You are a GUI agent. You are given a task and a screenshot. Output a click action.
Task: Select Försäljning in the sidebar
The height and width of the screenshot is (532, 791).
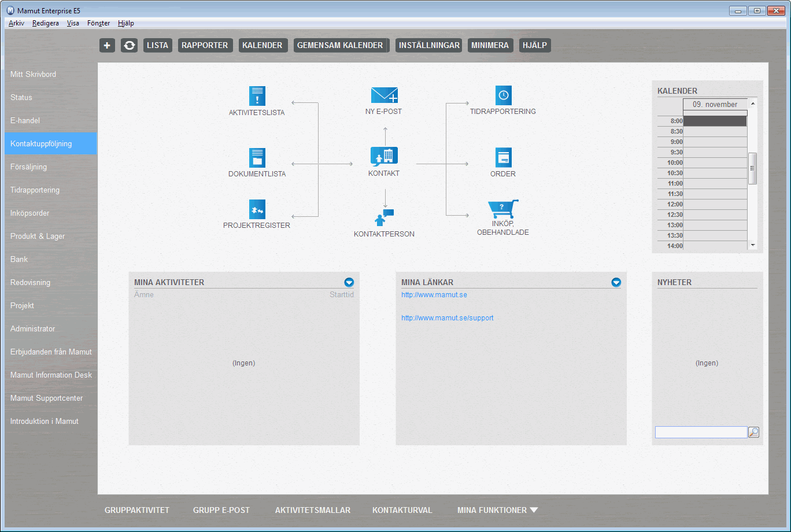pyautogui.click(x=51, y=167)
